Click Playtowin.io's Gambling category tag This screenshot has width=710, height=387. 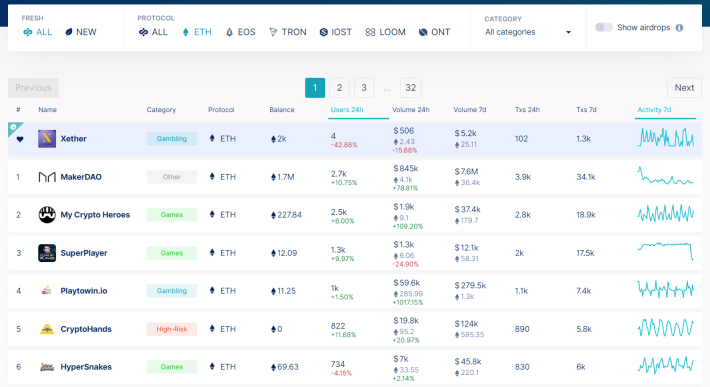point(172,291)
